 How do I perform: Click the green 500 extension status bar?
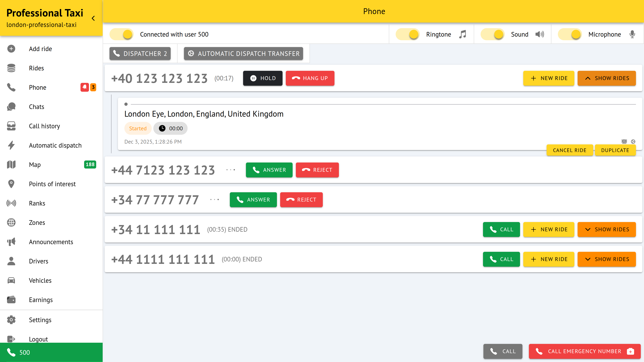point(51,352)
